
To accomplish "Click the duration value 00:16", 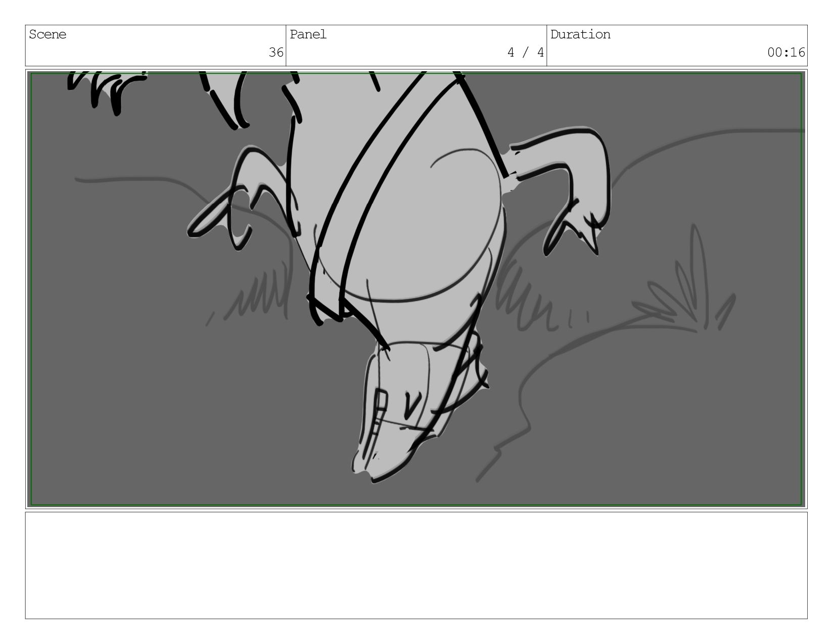I will click(x=786, y=53).
